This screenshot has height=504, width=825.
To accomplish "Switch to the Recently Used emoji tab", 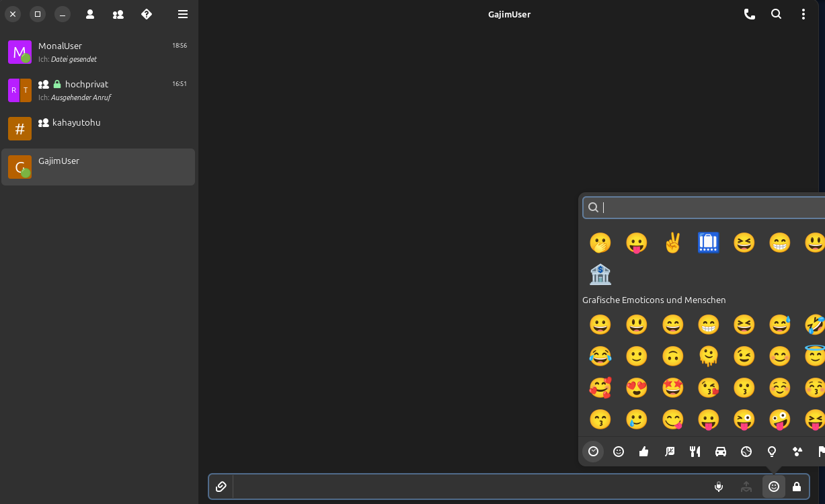I will 593,452.
